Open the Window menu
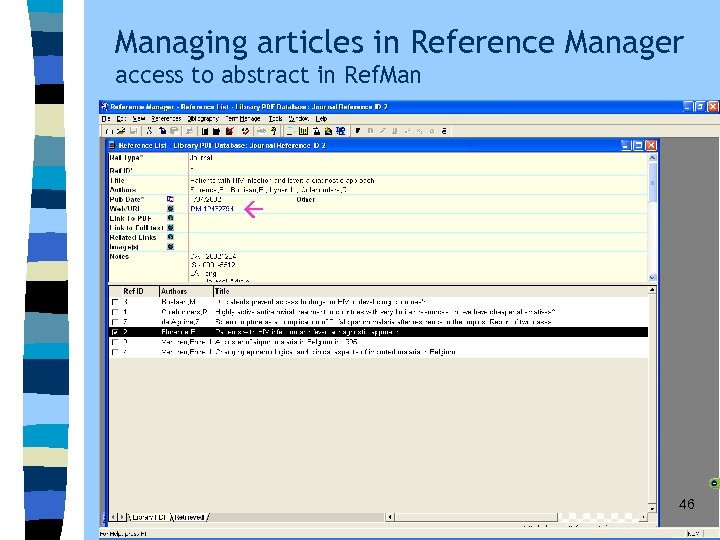Viewport: 720px width, 540px height. pyautogui.click(x=298, y=119)
